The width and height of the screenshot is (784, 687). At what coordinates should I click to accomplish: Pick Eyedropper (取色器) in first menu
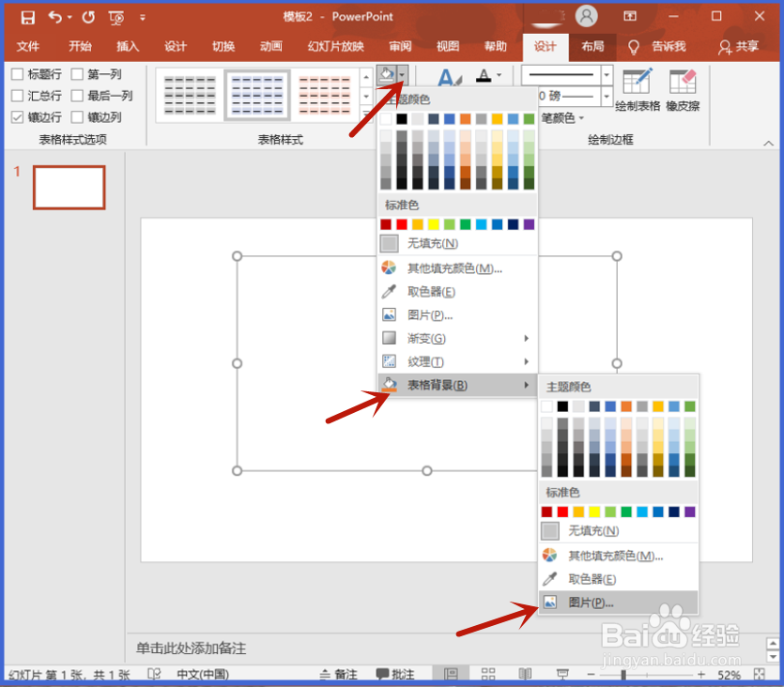point(457,291)
